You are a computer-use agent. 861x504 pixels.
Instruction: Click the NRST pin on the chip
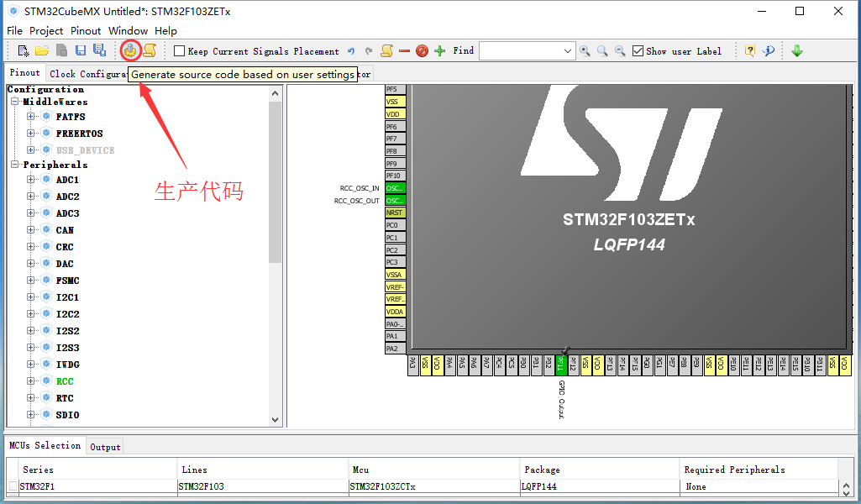point(396,213)
